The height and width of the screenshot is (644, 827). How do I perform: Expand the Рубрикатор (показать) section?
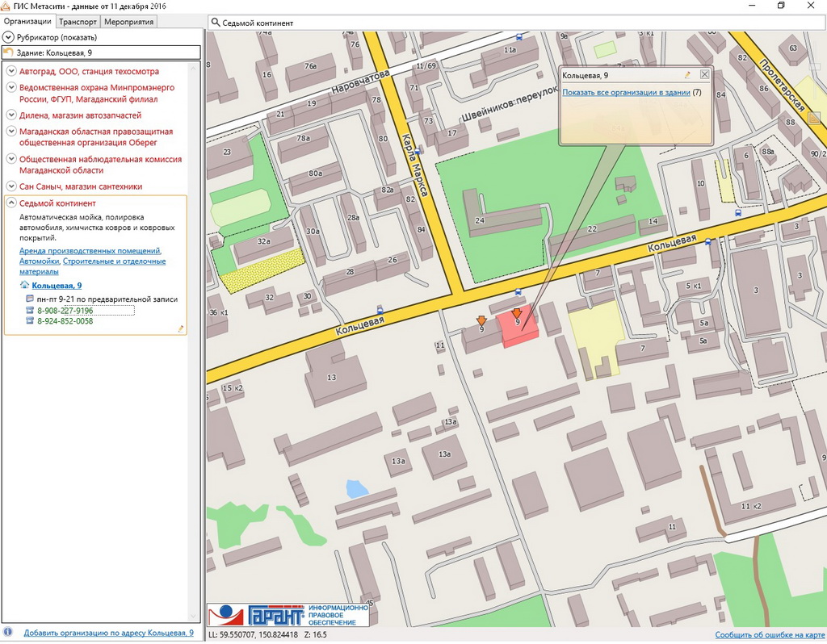8,37
